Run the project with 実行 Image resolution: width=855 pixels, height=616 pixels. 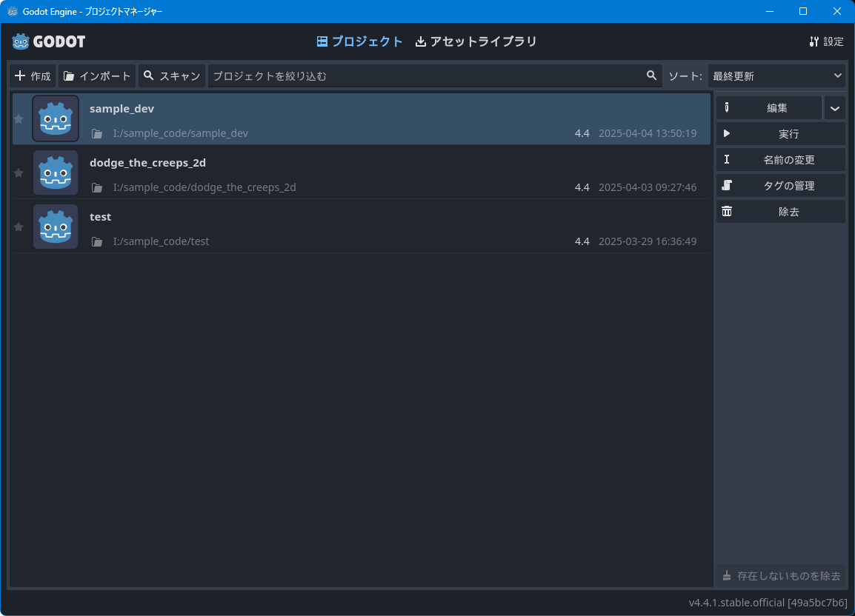coord(781,133)
